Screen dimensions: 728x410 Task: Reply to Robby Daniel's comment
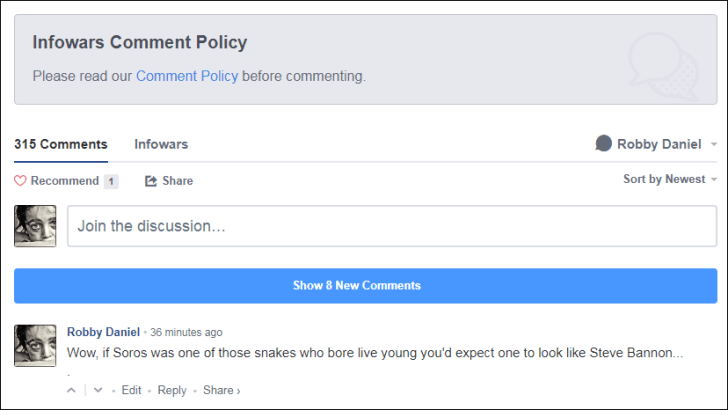pyautogui.click(x=172, y=390)
